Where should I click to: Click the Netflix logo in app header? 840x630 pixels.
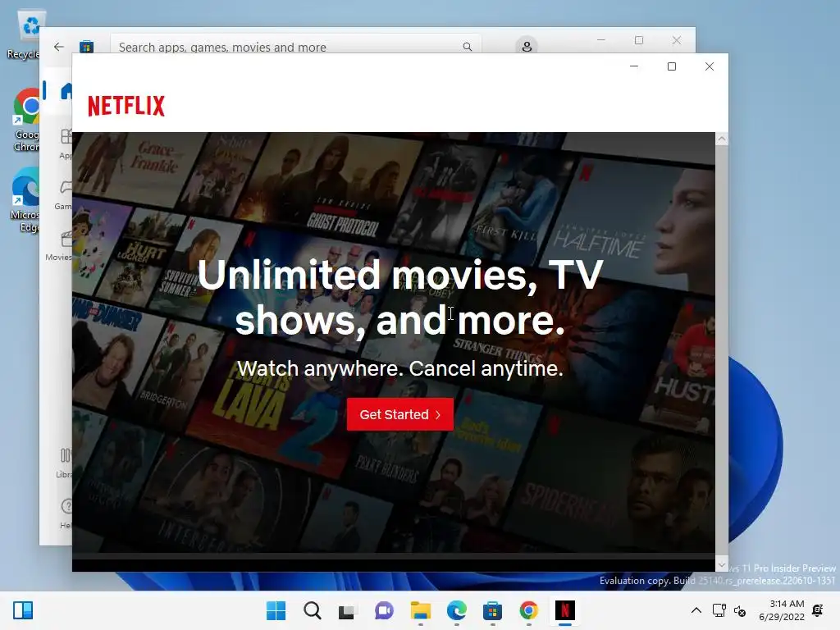pyautogui.click(x=126, y=106)
